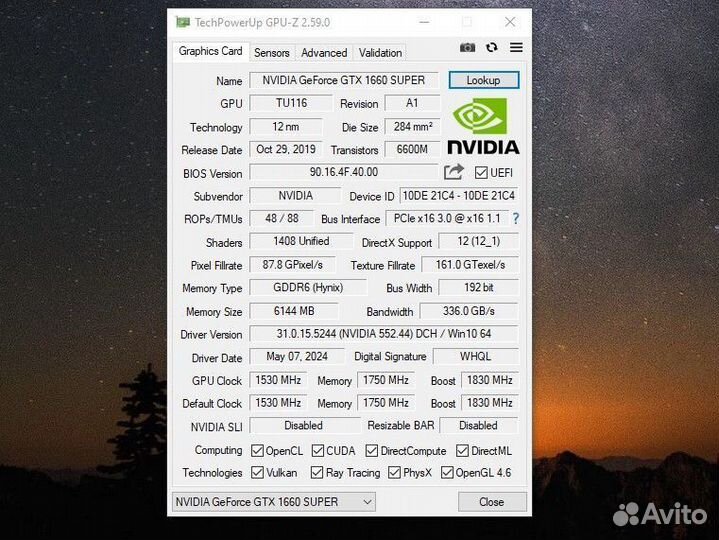
Task: Click the Bus Width value 192 bit
Action: coord(479,288)
